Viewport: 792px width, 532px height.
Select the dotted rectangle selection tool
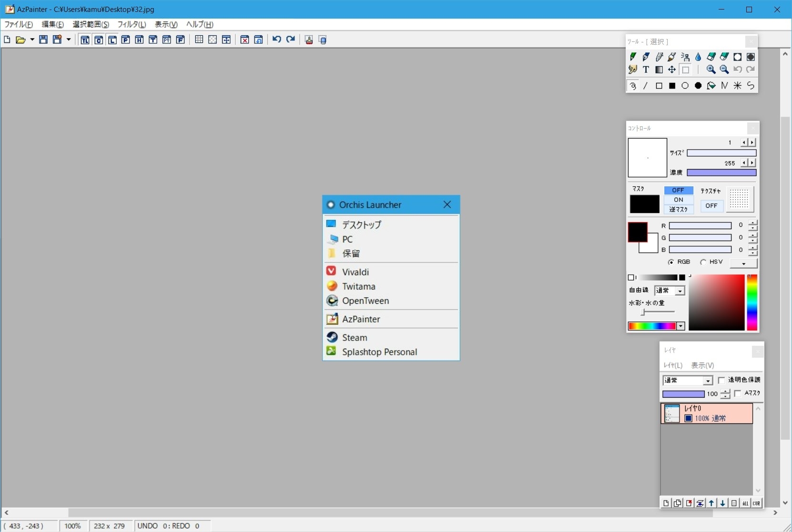coord(685,70)
